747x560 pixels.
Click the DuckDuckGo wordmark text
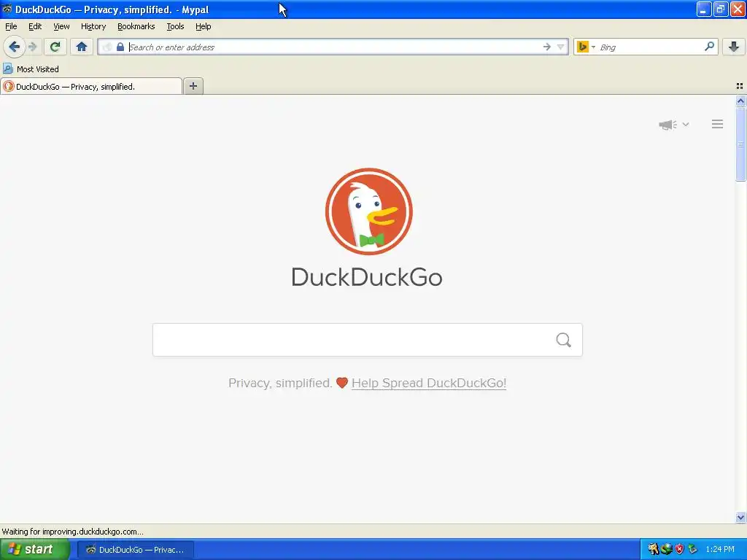[367, 277]
